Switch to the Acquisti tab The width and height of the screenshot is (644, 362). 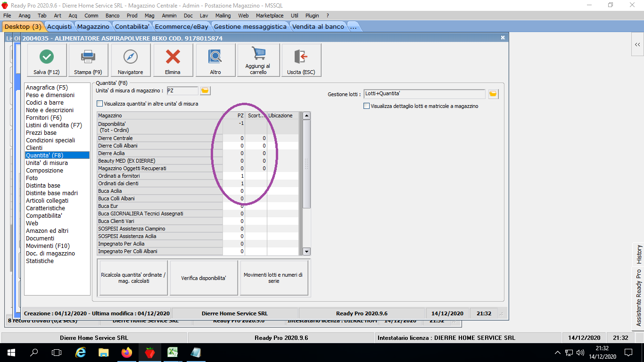pyautogui.click(x=59, y=26)
